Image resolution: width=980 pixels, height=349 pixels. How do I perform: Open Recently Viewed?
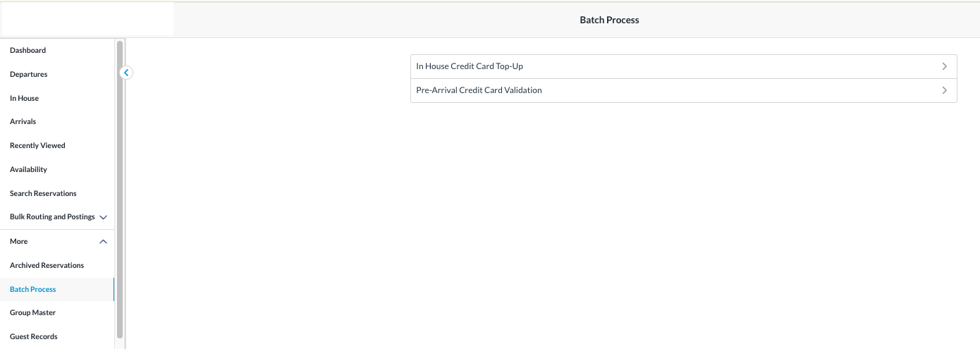[37, 145]
